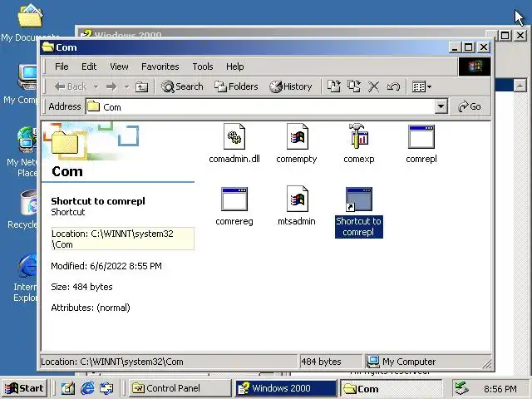Click the 8:56 PM clock
This screenshot has width=532, height=399.
tap(500, 389)
